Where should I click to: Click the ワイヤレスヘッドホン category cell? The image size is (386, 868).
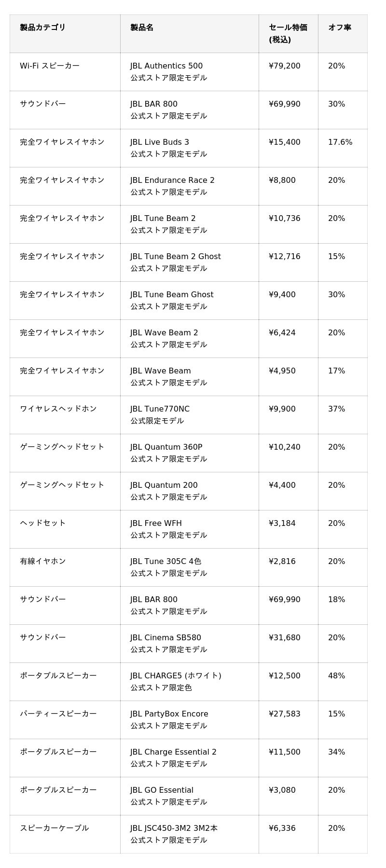[x=58, y=409]
